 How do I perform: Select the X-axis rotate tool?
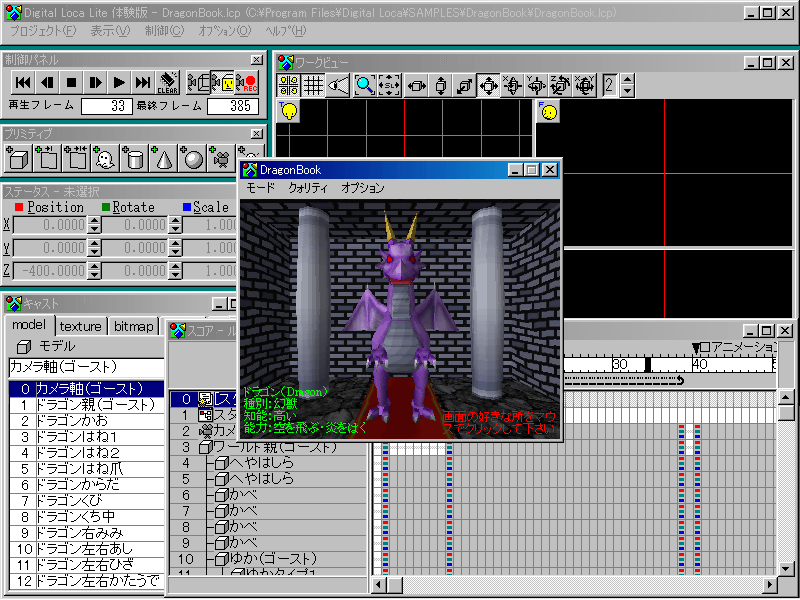pos(512,85)
